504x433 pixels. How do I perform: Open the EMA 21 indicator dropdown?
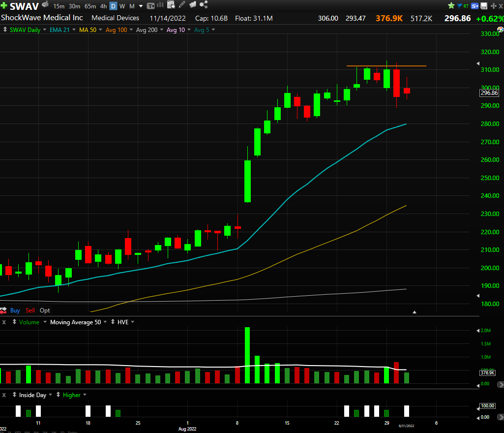(x=74, y=30)
